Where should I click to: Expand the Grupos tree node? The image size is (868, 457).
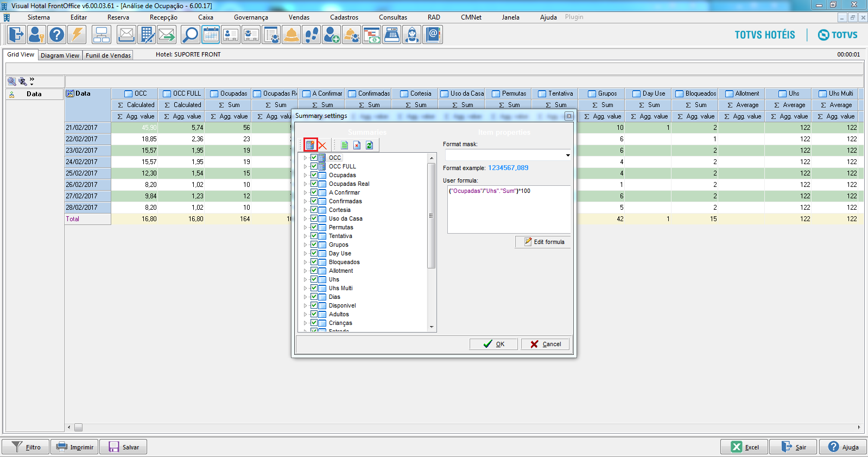305,245
